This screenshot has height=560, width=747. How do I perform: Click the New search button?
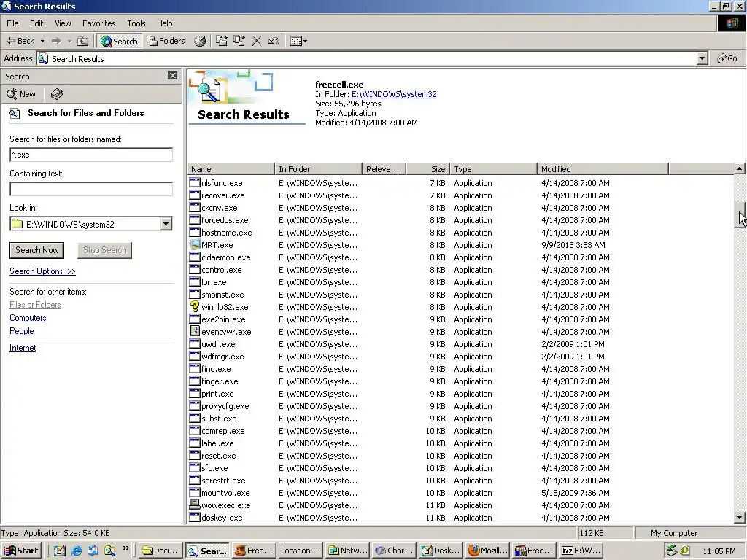pyautogui.click(x=21, y=94)
